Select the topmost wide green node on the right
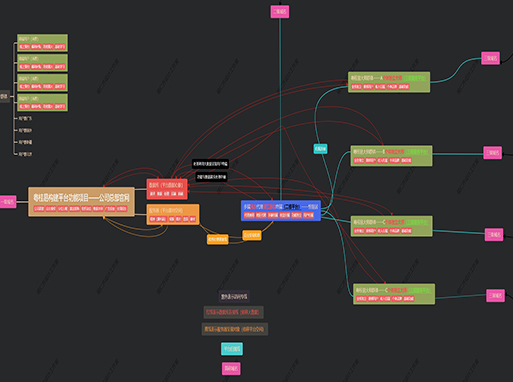The image size is (513, 382). point(389,82)
